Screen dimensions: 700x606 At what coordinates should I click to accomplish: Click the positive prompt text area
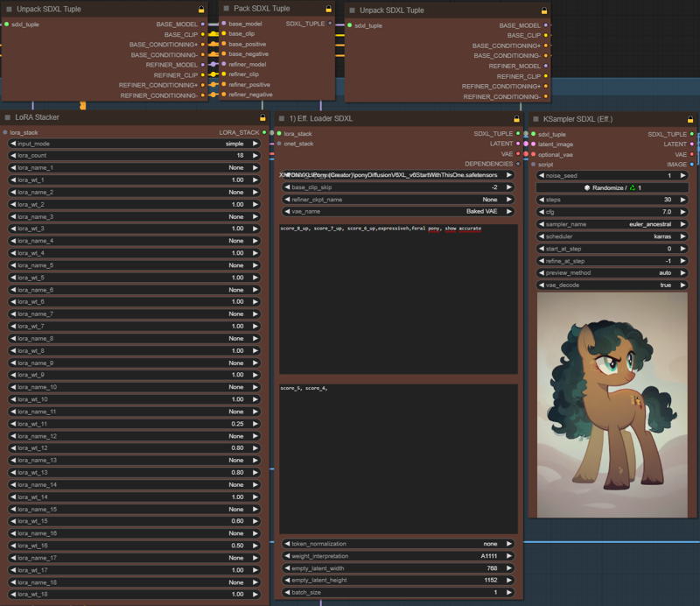[398, 299]
